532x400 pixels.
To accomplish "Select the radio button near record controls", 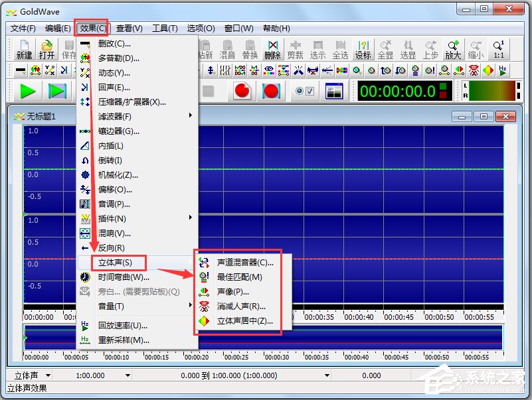I will pyautogui.click(x=300, y=91).
